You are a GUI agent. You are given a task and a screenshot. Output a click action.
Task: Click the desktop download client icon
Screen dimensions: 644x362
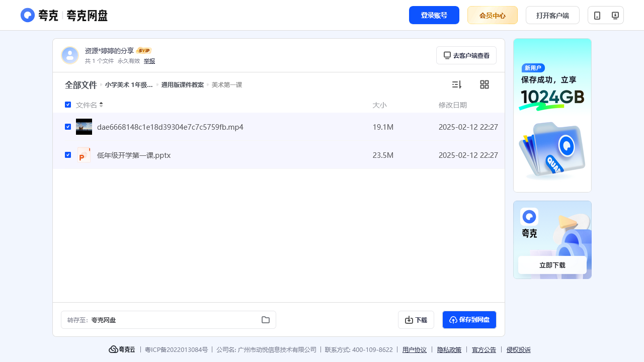pyautogui.click(x=615, y=16)
